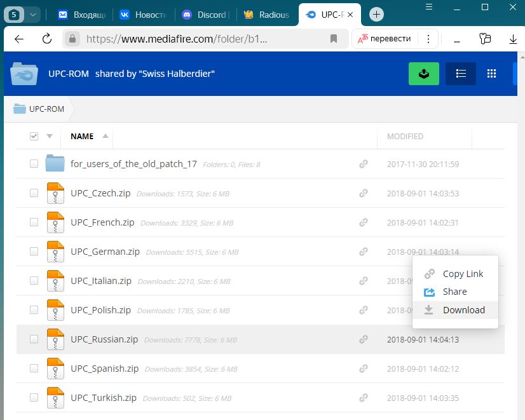Click the site security lock icon

point(72,39)
